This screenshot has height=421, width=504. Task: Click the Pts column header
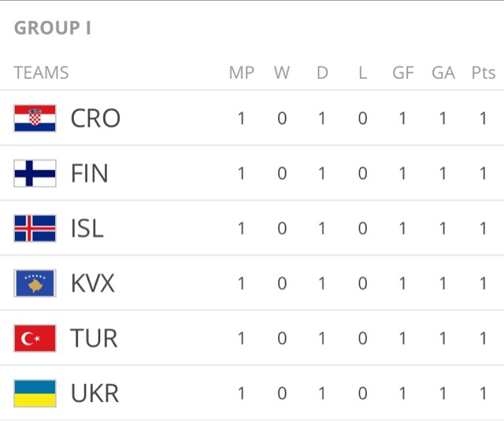click(x=484, y=73)
